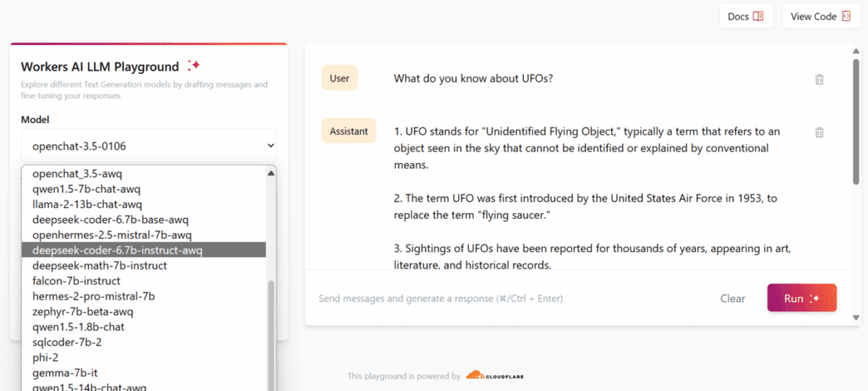
Task: Click model list scroll-up arrow
Action: [270, 173]
